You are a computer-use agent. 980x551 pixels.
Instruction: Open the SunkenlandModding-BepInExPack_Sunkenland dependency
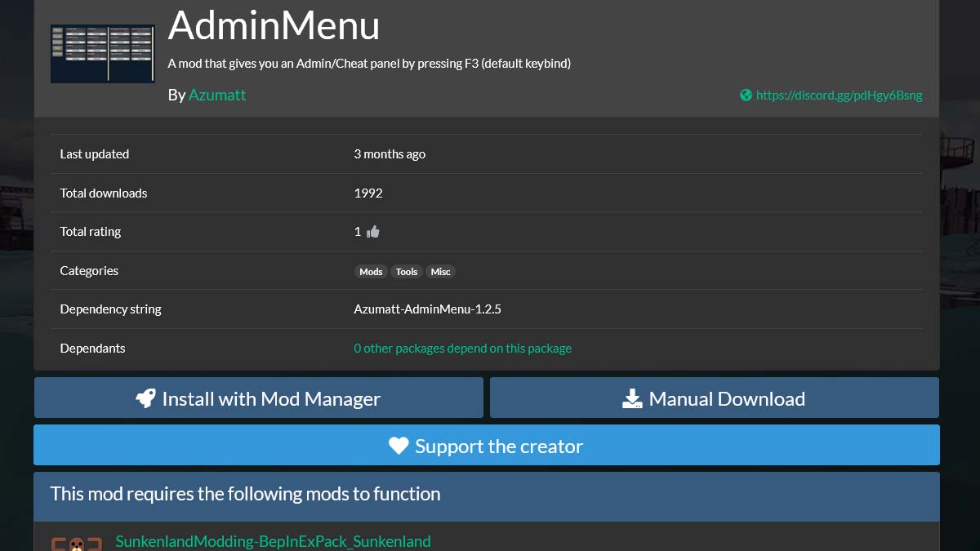point(274,541)
